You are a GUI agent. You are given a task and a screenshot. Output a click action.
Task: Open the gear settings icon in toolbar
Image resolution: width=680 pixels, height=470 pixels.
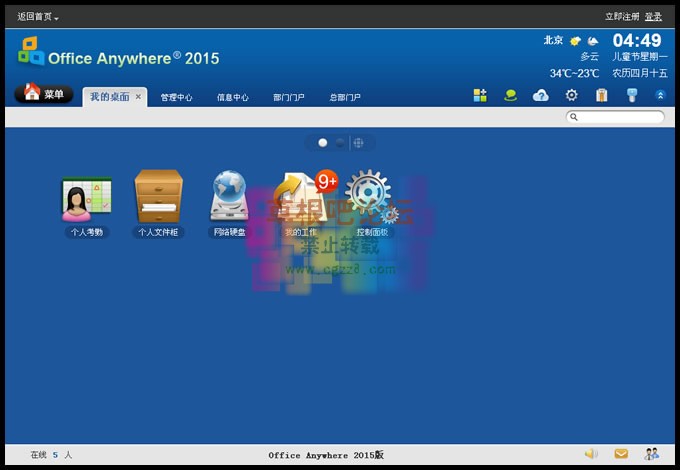point(571,95)
